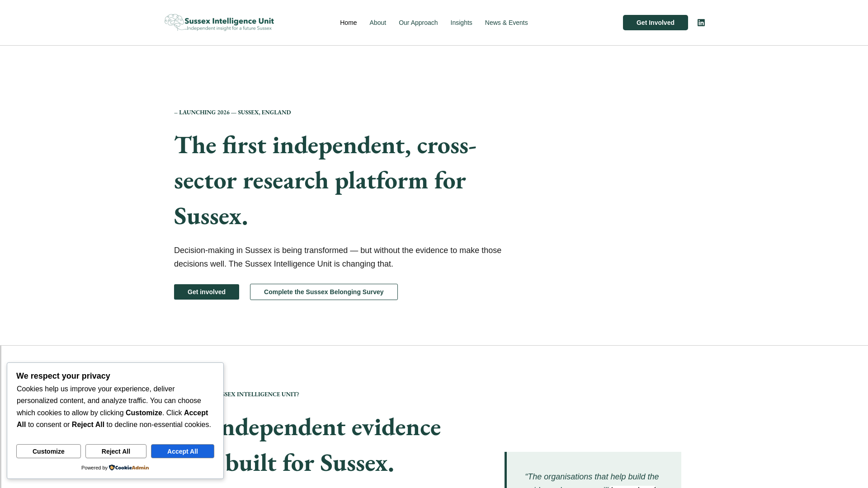This screenshot has width=868, height=488.
Task: Click the 'Launching 2026 — Sussex, England' text
Action: (232, 112)
